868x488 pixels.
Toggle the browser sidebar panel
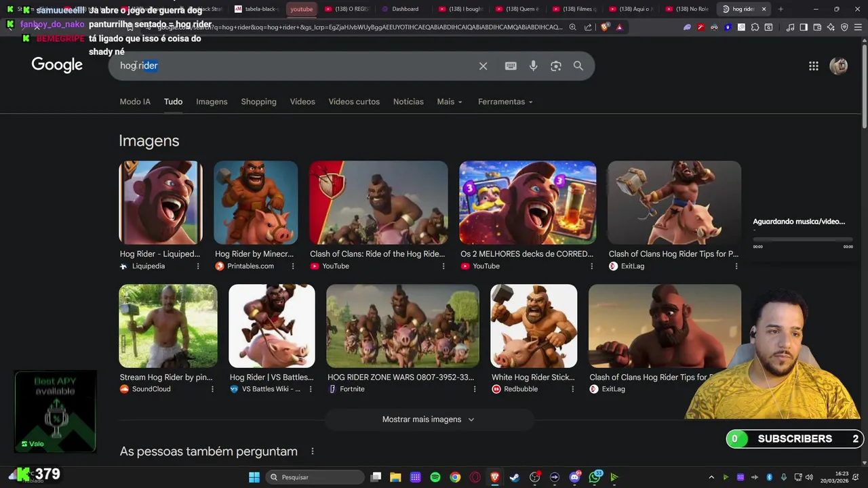pos(804,27)
